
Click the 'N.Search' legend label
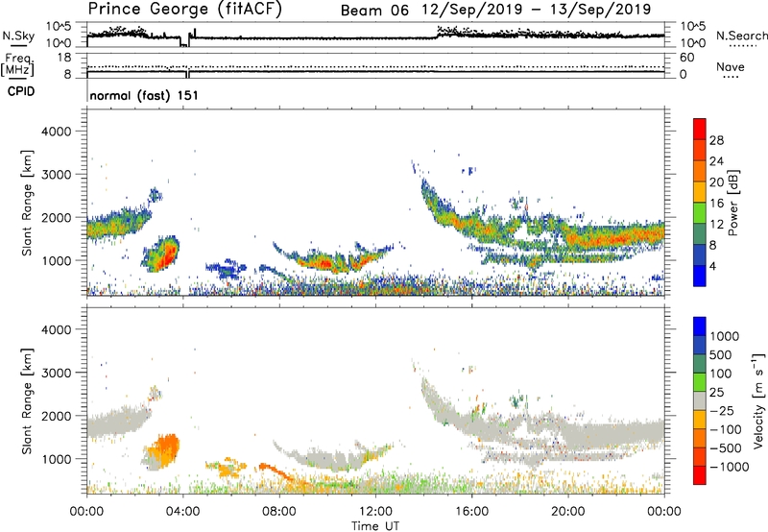pyautogui.click(x=741, y=36)
